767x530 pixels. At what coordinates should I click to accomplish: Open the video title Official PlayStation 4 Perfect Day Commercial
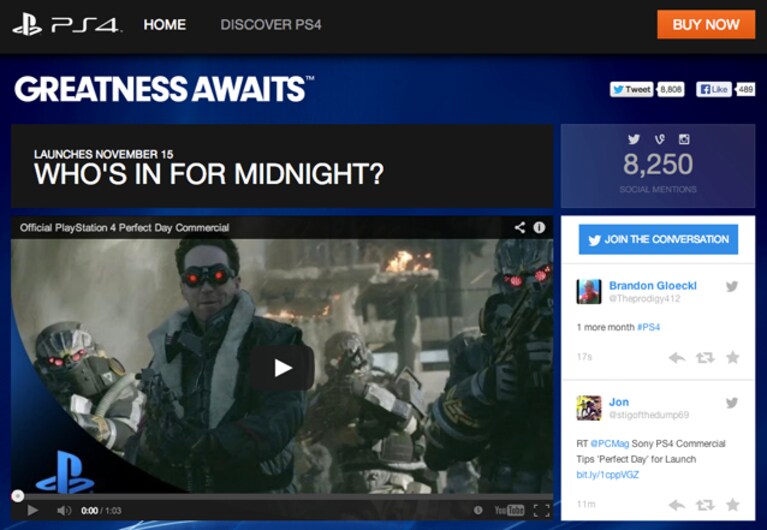click(x=124, y=228)
